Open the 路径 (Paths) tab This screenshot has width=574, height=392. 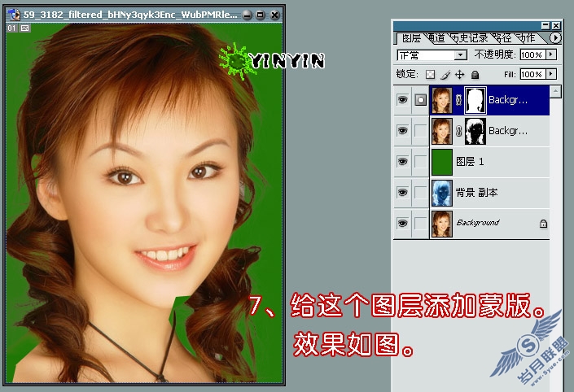click(x=502, y=38)
